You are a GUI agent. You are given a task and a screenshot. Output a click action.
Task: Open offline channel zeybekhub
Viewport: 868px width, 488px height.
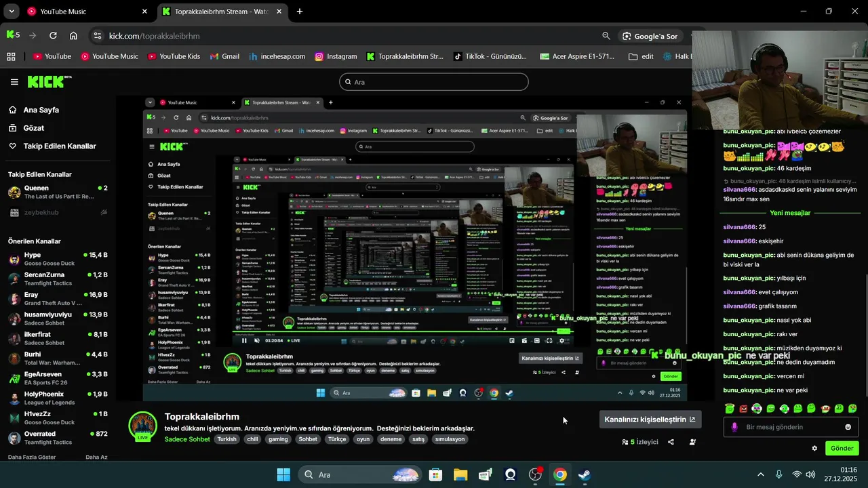click(58, 213)
